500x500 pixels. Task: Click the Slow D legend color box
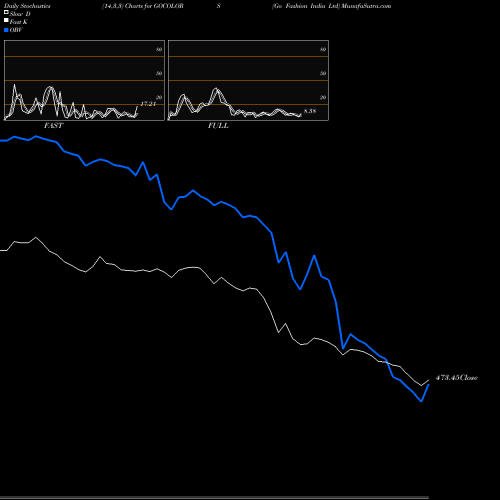click(x=6, y=12)
